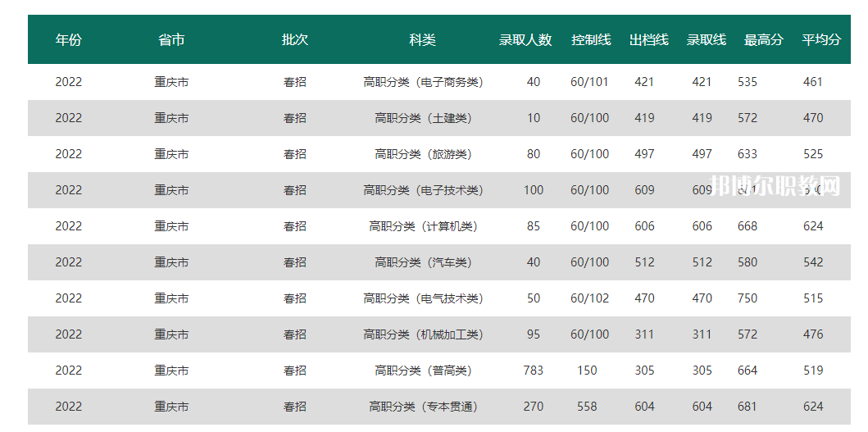Select the 高职分类（汽车类）cell
The width and height of the screenshot is (868, 432).
point(423,262)
